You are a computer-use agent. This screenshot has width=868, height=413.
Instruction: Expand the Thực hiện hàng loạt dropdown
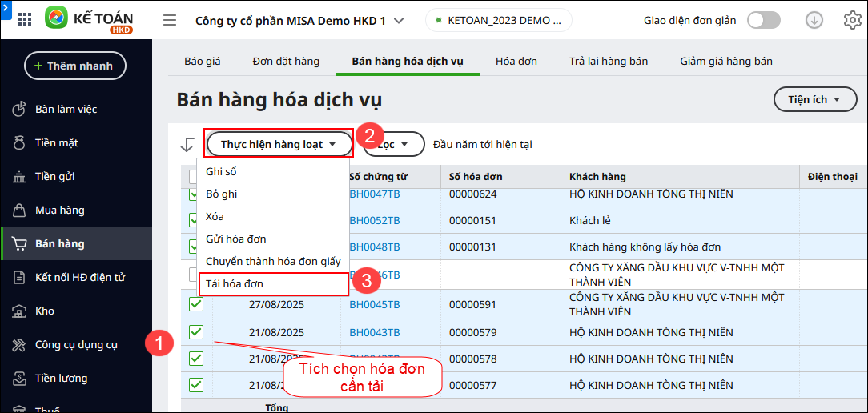click(279, 144)
